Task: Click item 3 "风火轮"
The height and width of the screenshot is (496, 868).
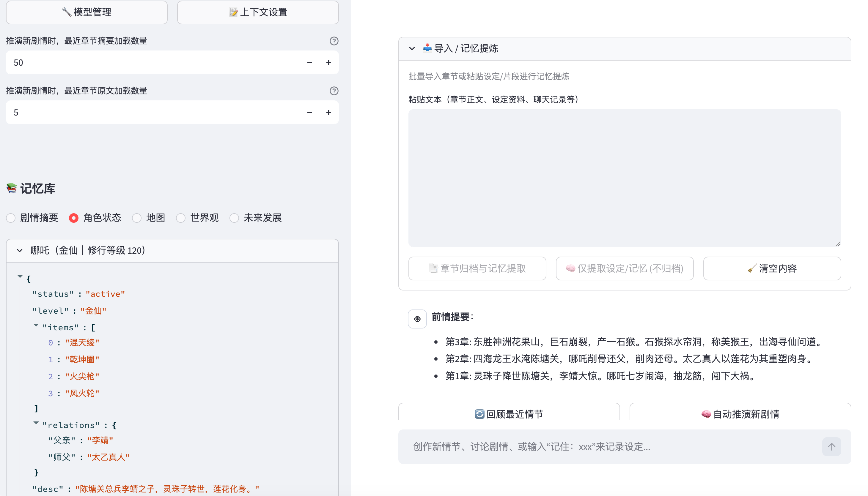Action: tap(82, 394)
